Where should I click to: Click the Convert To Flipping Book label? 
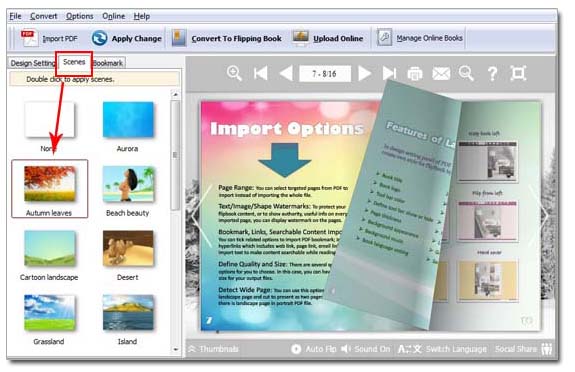coord(237,39)
